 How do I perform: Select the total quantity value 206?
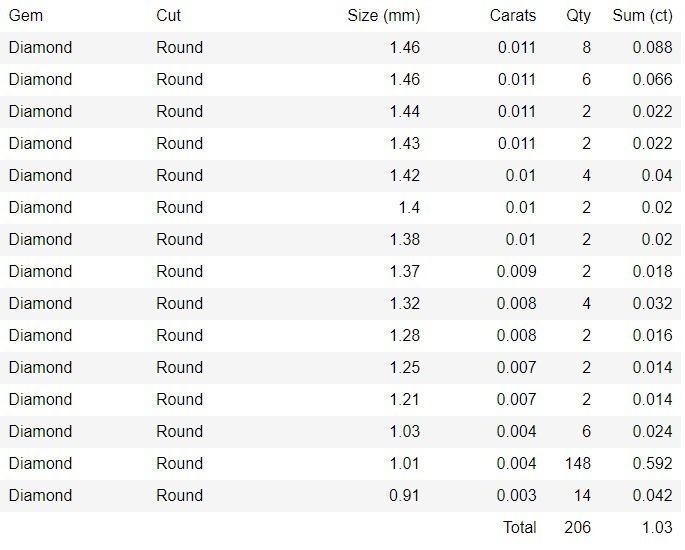click(577, 527)
